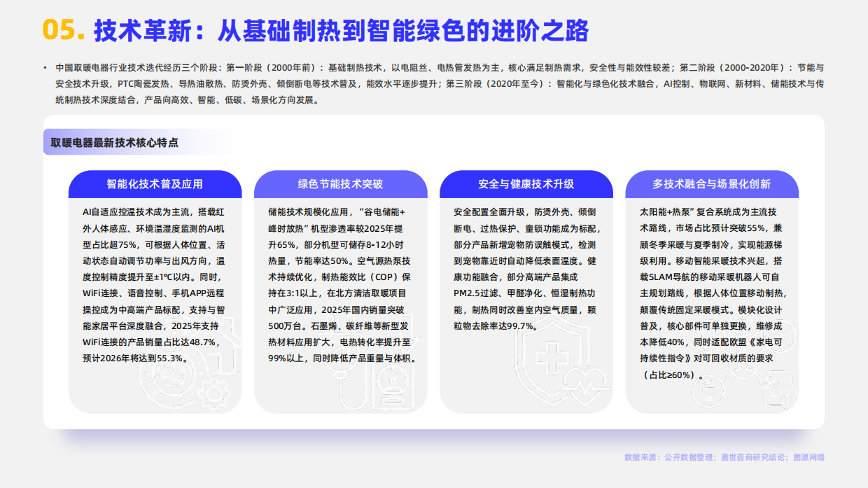Click the person on armchair icon
This screenshot has width=868, height=488.
click(x=778, y=388)
